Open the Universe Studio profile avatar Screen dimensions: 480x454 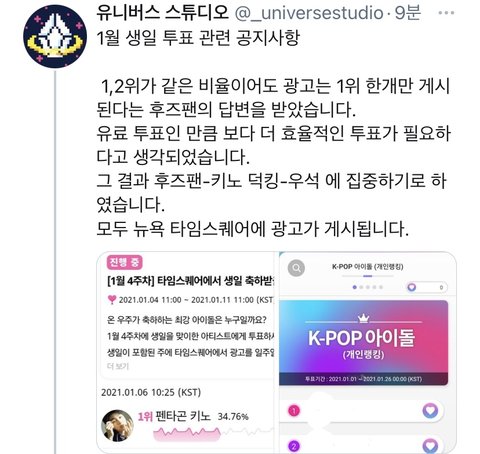click(x=55, y=36)
